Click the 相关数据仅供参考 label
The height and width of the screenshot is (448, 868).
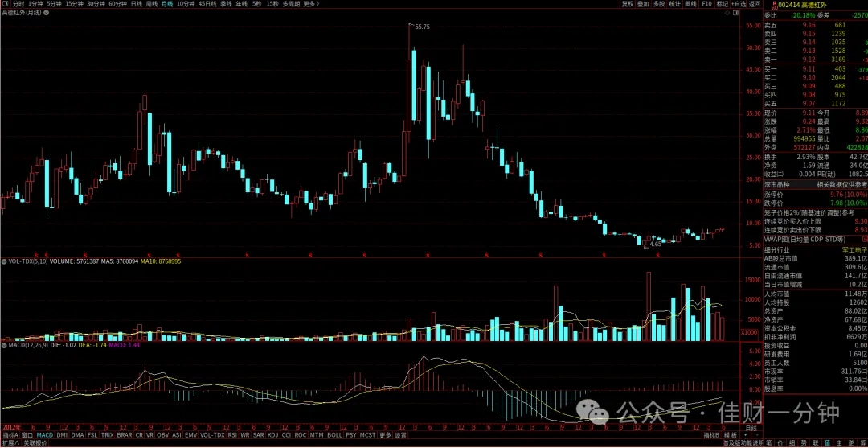pos(841,184)
